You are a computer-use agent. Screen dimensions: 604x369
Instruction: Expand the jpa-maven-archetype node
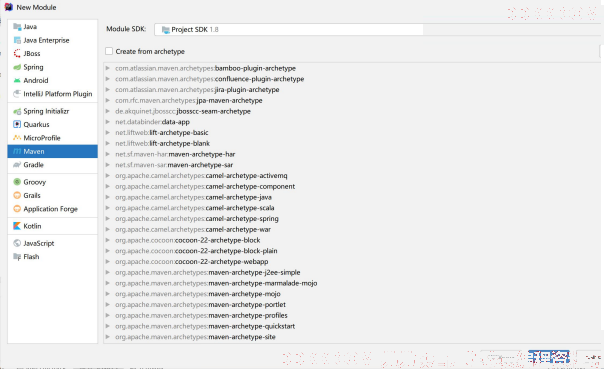(108, 101)
